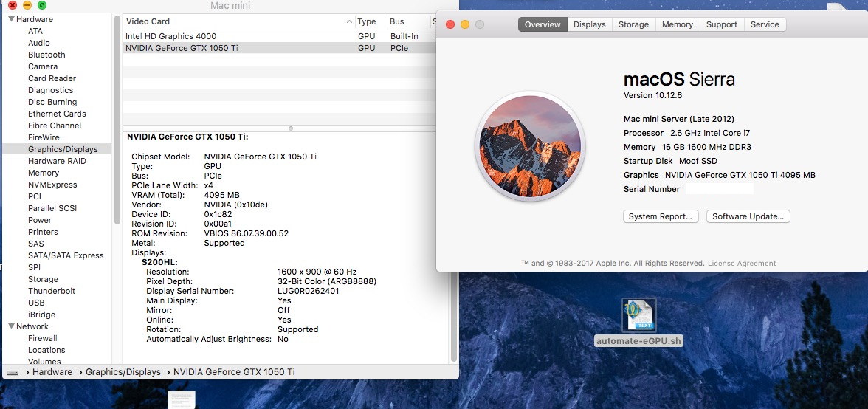Select SPI in sidebar
868x409 pixels.
34,267
